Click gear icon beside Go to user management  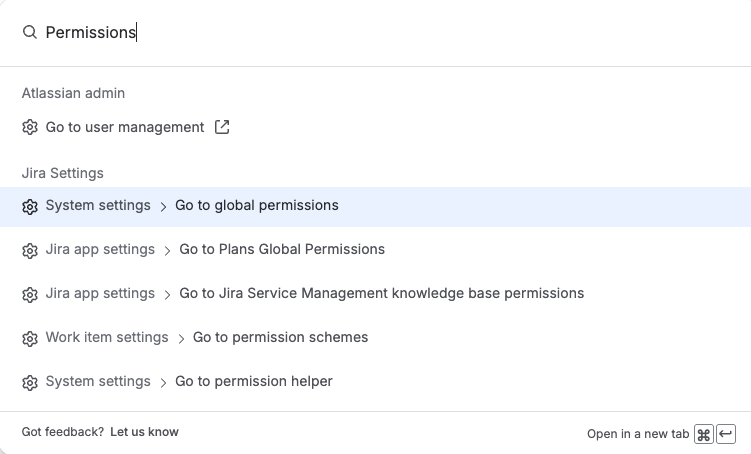tap(30, 128)
